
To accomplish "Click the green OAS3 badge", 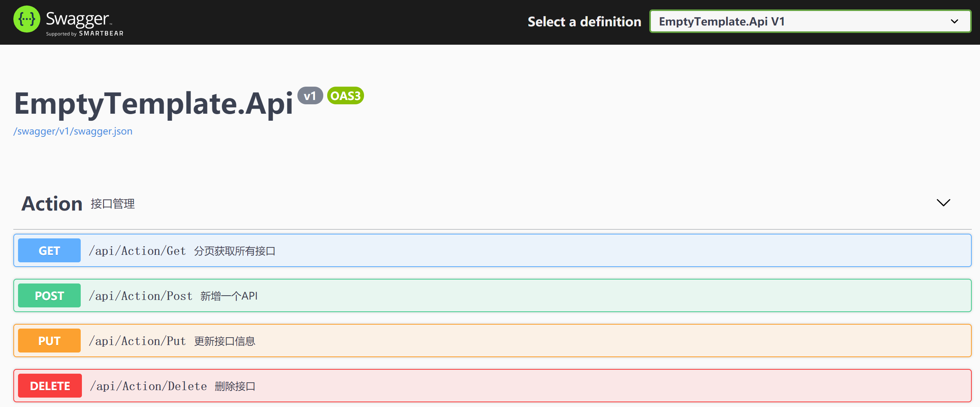I will pos(345,96).
